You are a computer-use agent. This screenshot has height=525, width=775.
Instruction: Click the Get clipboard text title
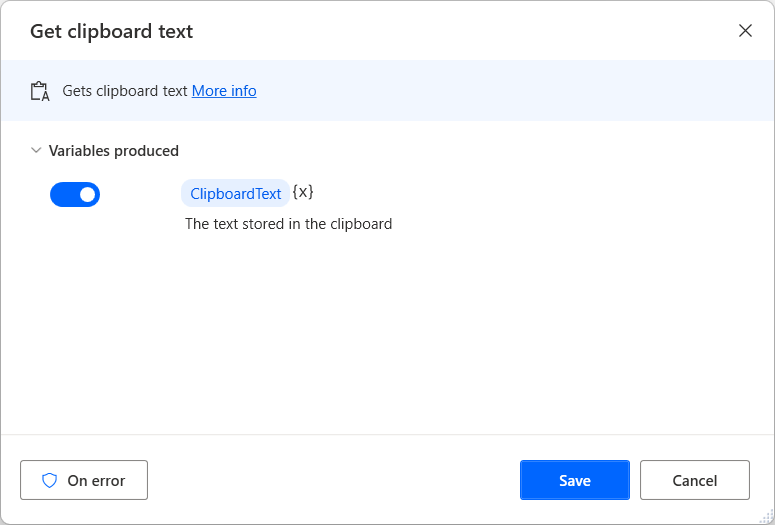click(112, 31)
